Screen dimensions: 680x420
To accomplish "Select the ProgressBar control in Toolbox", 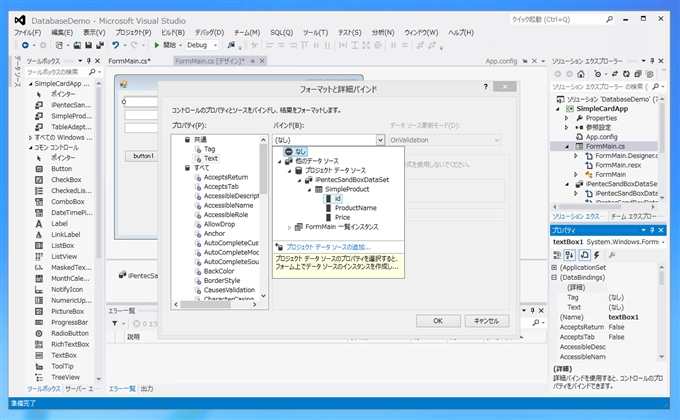I will (69, 322).
